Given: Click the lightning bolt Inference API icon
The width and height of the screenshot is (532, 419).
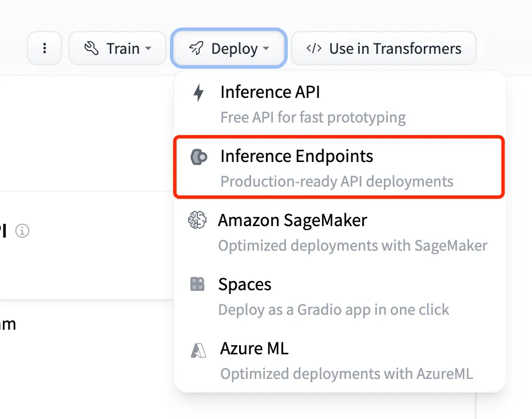Looking at the screenshot, I should [198, 93].
